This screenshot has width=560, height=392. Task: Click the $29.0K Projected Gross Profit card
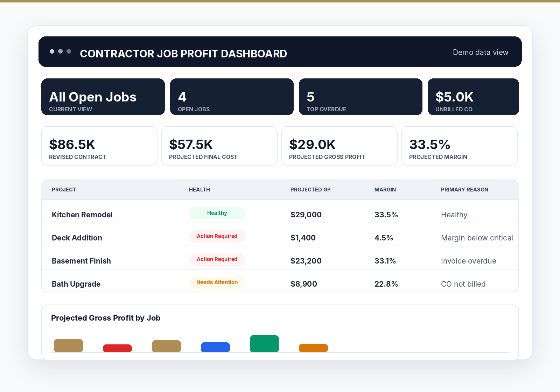[339, 146]
